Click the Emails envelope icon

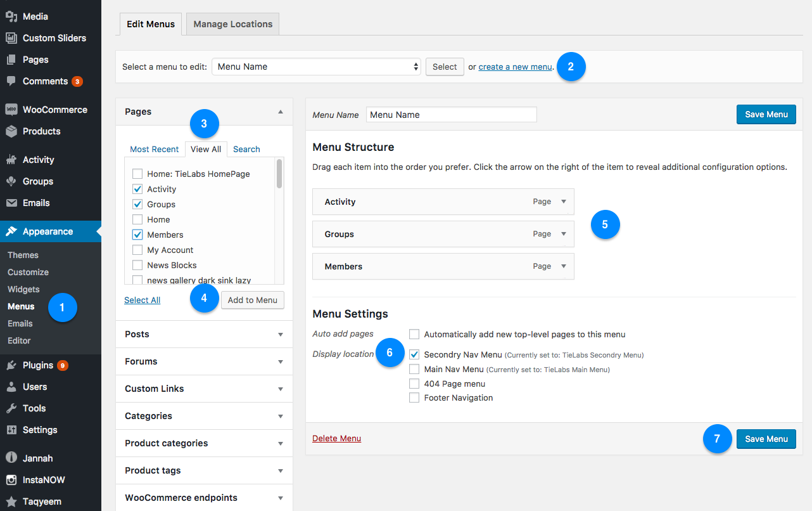[11, 203]
